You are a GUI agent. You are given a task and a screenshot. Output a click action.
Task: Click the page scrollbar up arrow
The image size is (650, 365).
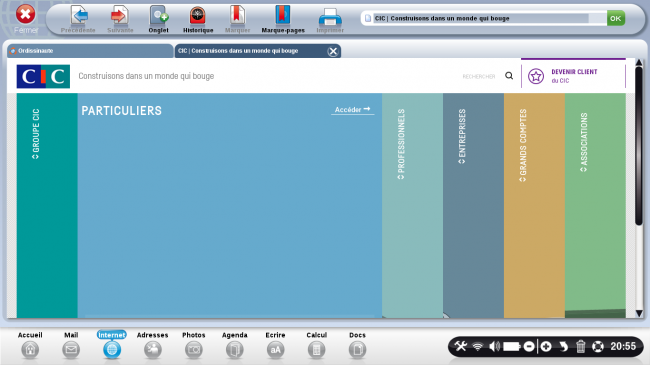[x=639, y=63]
